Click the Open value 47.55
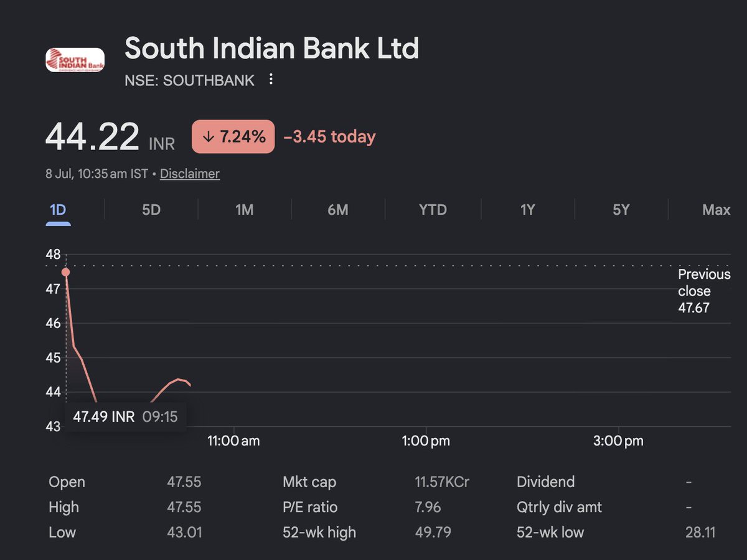The image size is (747, 560). pyautogui.click(x=184, y=482)
